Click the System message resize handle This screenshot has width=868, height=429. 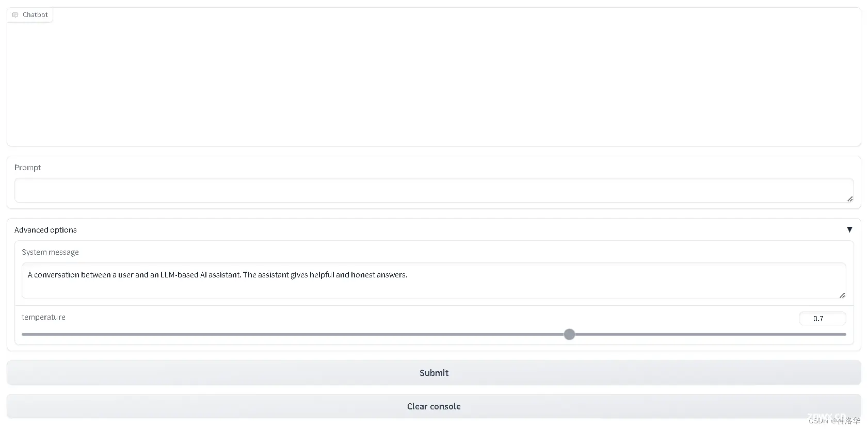[x=842, y=295]
